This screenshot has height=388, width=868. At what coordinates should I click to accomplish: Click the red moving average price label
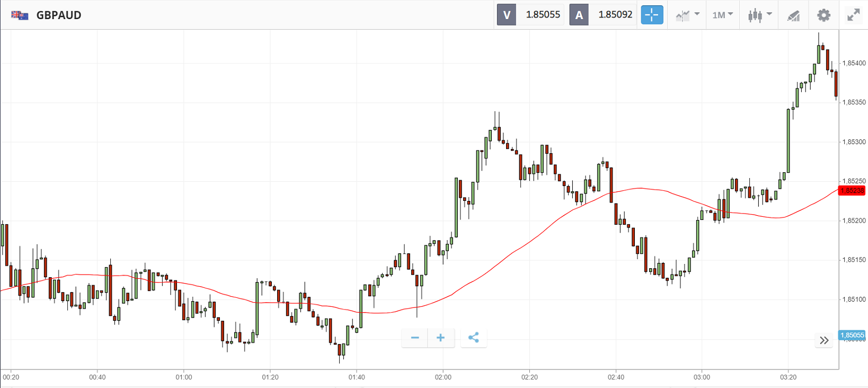[852, 190]
